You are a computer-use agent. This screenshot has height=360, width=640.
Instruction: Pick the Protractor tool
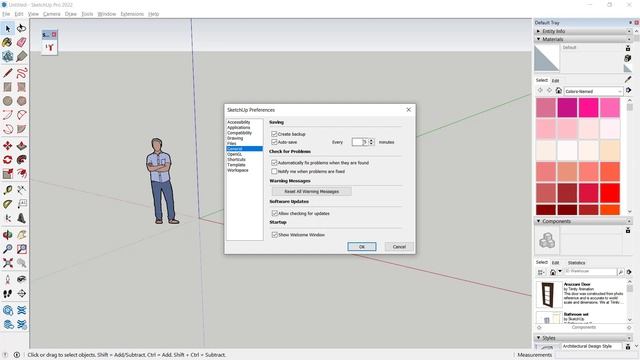(x=7, y=204)
